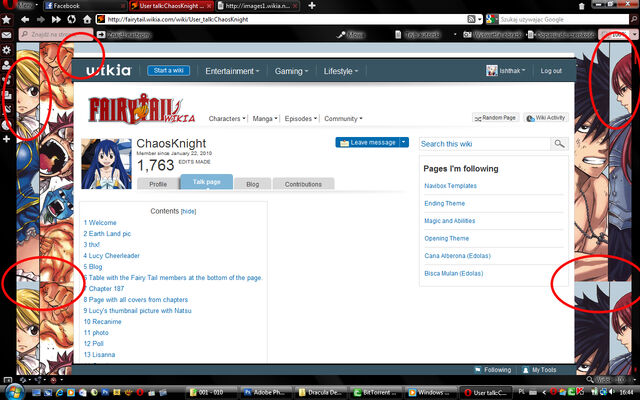Open the Contributions tab

pyautogui.click(x=303, y=184)
